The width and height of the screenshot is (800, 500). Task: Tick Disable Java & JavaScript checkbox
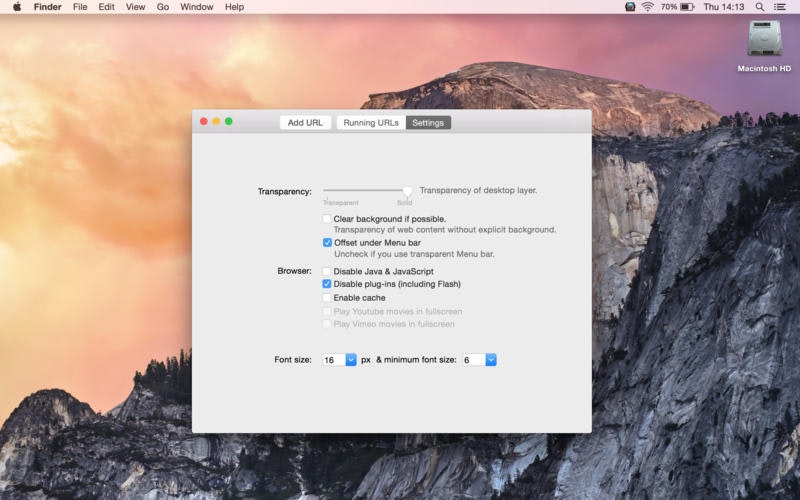pos(327,271)
